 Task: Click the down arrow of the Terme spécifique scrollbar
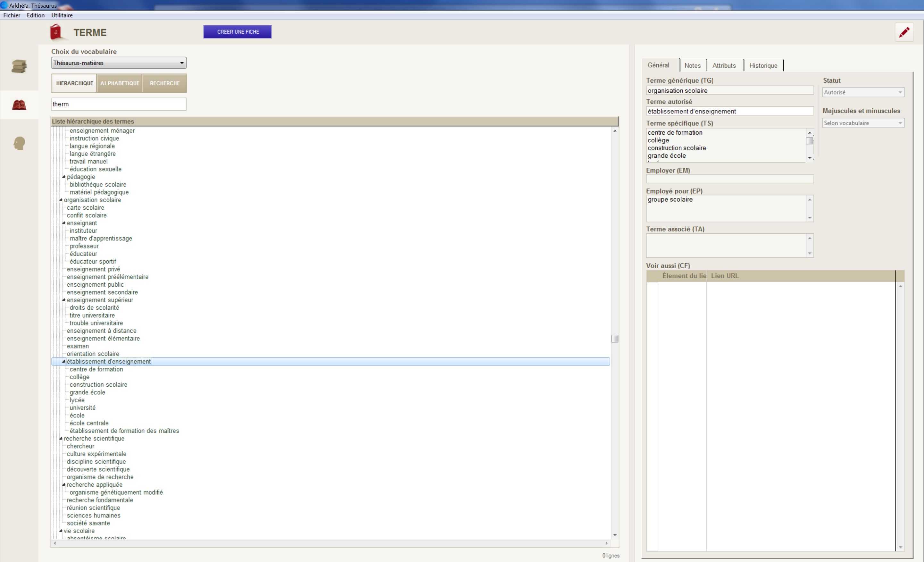[810, 158]
